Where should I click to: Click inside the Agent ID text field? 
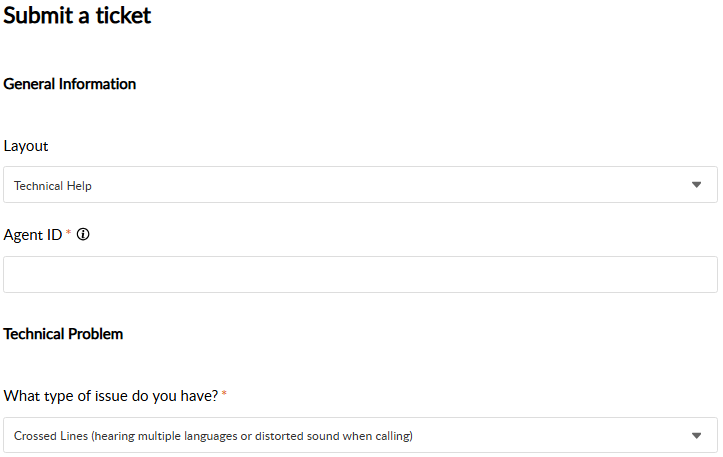tap(360, 274)
